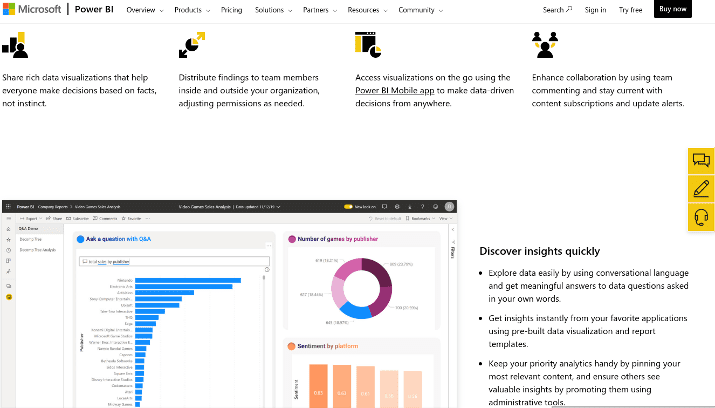
Task: Open the help question mark icon
Action: pyautogui.click(x=423, y=207)
